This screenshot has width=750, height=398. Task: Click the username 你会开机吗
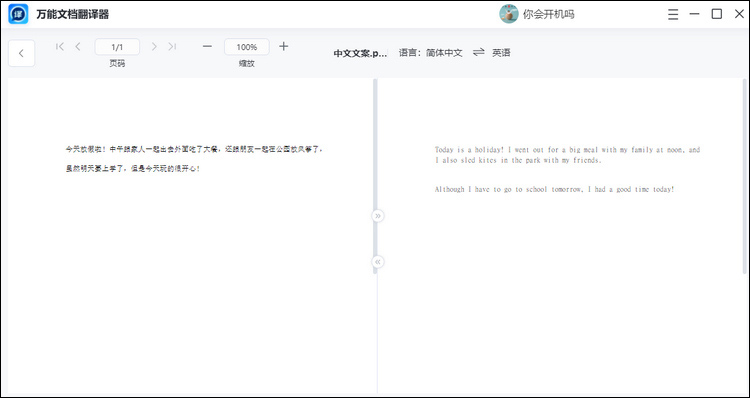pyautogui.click(x=549, y=14)
